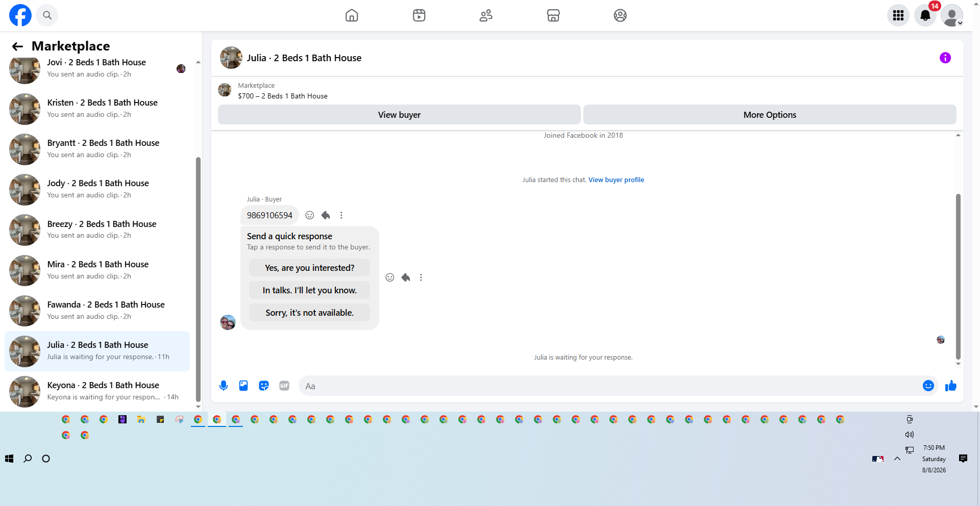This screenshot has width=980, height=506.
Task: Record a voice clip with microphone
Action: [224, 386]
